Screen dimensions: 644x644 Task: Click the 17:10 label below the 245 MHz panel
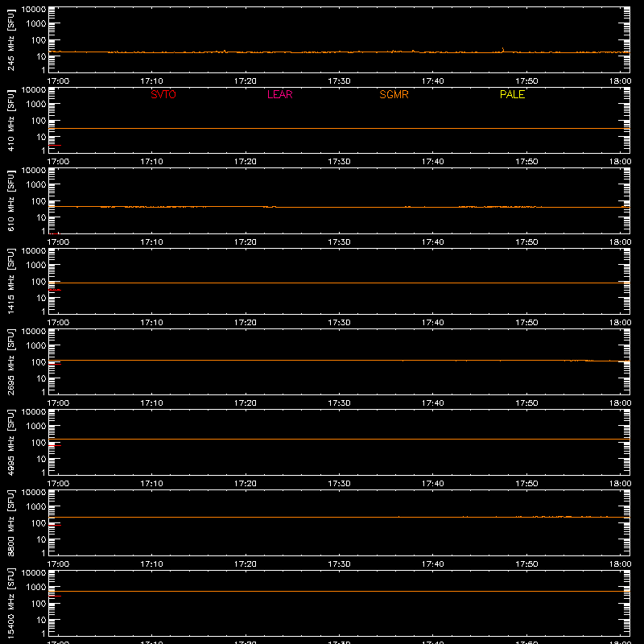[151, 81]
